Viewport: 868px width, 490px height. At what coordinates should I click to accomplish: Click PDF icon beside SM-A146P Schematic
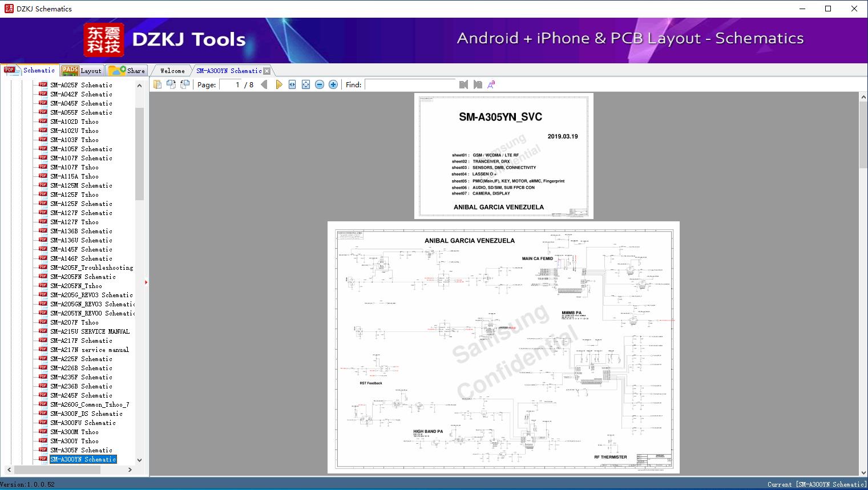(43, 258)
